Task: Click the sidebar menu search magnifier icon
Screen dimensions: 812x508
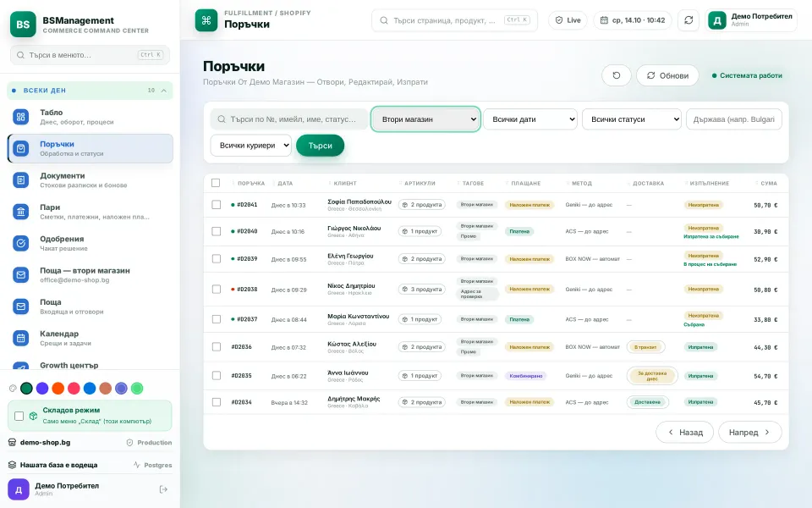Action: [20, 55]
